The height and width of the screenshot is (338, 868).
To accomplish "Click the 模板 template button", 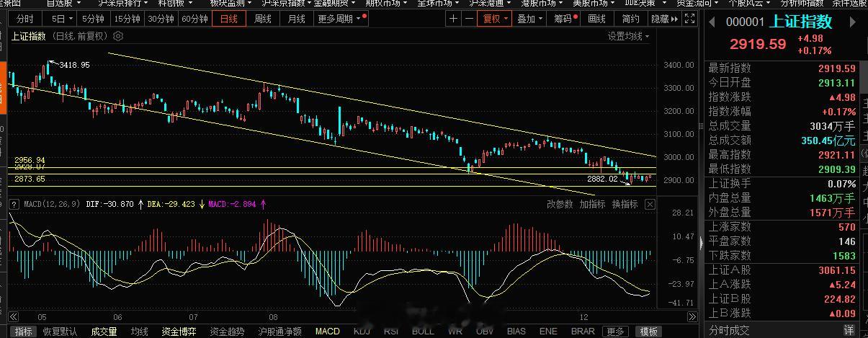I will pos(648,332).
